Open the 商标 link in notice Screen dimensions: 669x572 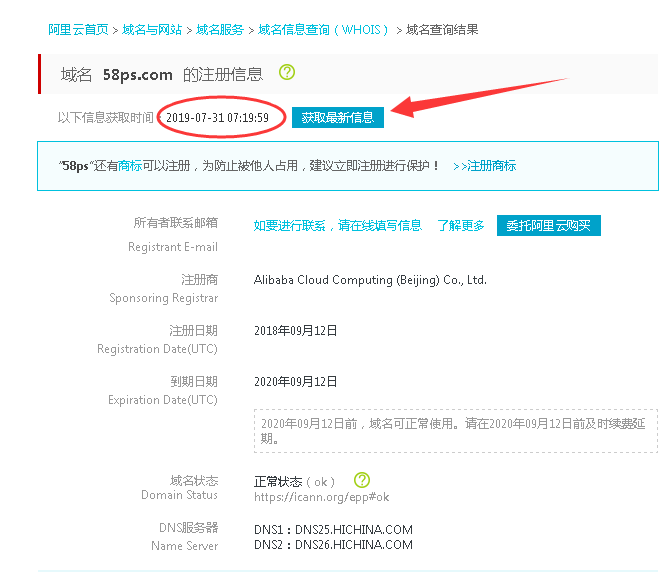coord(130,166)
